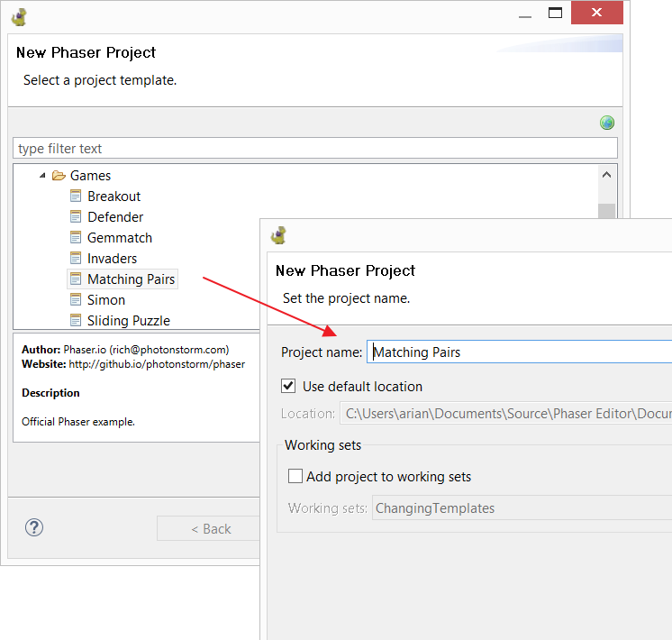
Task: Click the 'Select a project template.' text
Action: click(100, 80)
